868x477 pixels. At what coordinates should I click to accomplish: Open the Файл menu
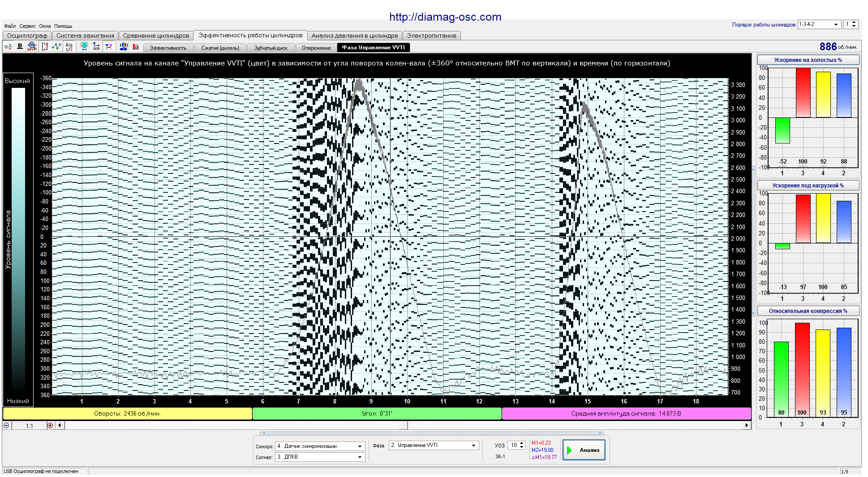click(10, 26)
